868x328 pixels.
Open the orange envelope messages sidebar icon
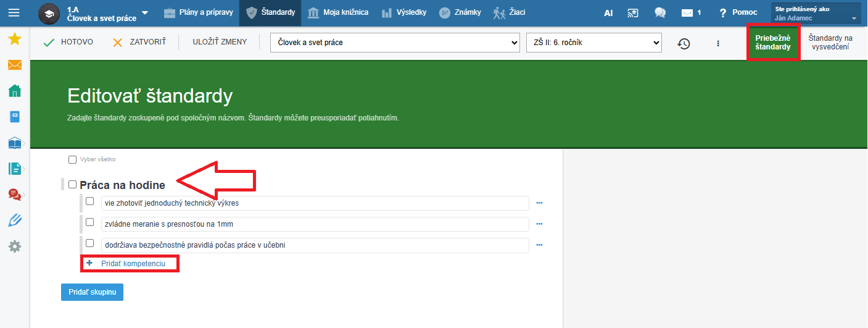point(15,65)
